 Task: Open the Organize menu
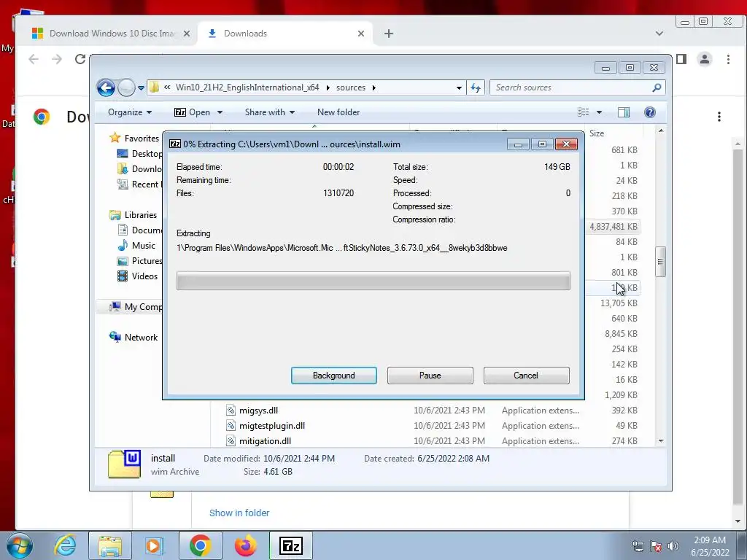tap(130, 112)
